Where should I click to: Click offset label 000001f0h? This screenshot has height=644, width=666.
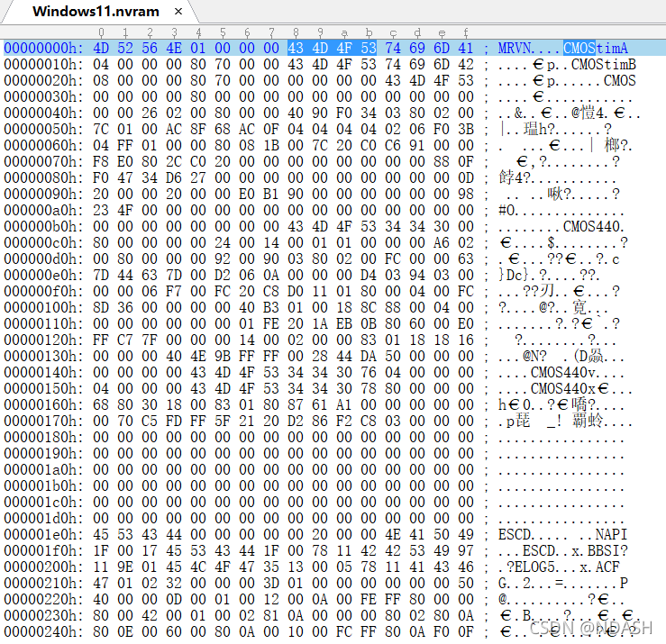(43, 550)
